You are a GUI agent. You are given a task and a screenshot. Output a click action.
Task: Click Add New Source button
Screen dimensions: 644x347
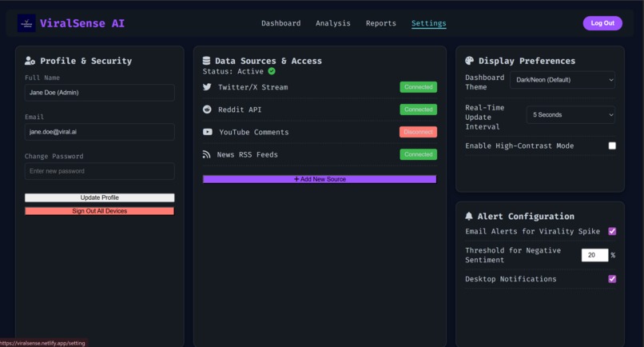(320, 179)
